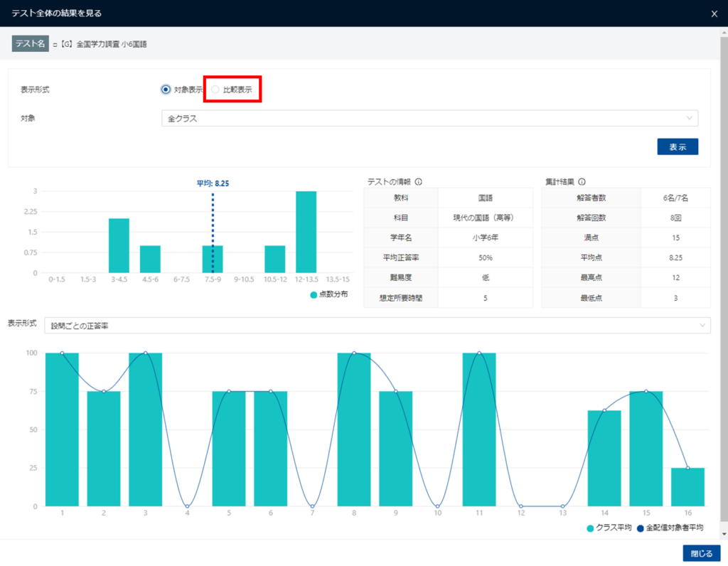Toggle the 全配信対象者平均 legend swatch
Viewport: 728px width, 566px height.
641,528
